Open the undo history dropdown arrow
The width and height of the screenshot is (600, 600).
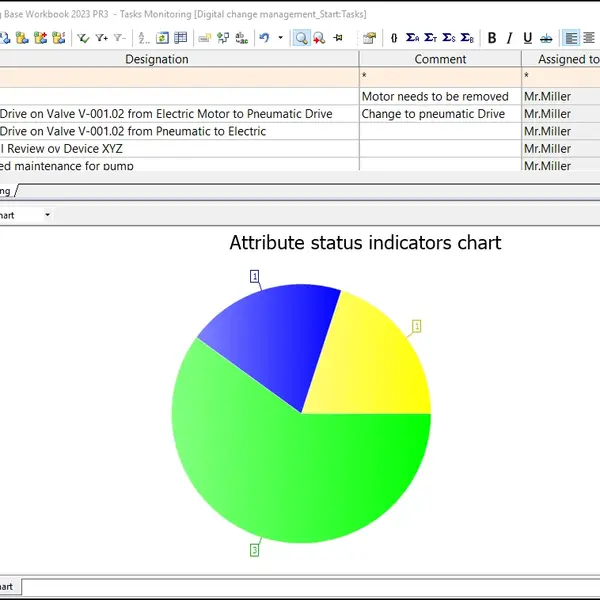click(x=280, y=38)
